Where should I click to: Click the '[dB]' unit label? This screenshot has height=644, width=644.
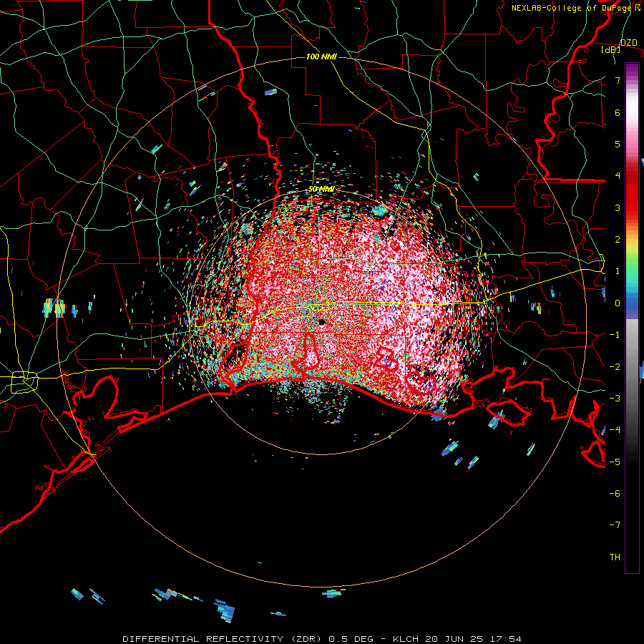click(x=610, y=49)
